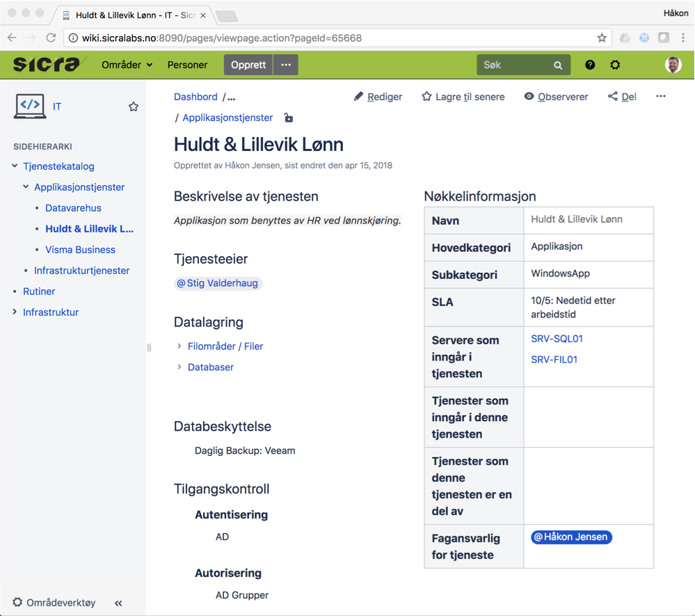Expand the Infrastruktur tree node

(x=15, y=312)
